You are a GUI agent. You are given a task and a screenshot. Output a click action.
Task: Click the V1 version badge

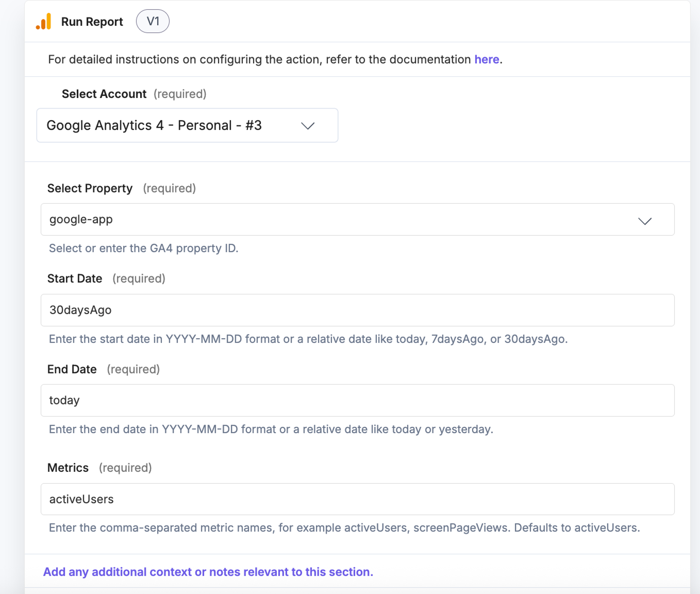point(152,21)
